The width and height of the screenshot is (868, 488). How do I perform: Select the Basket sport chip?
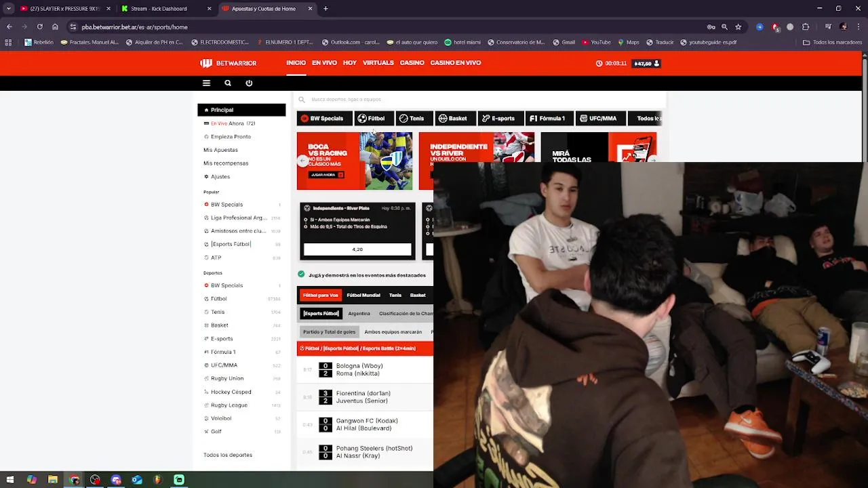point(455,119)
